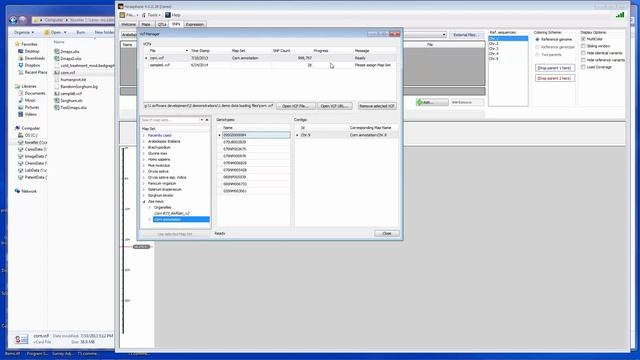Click the External Files button
This screenshot has width=640, height=360.
coord(465,35)
